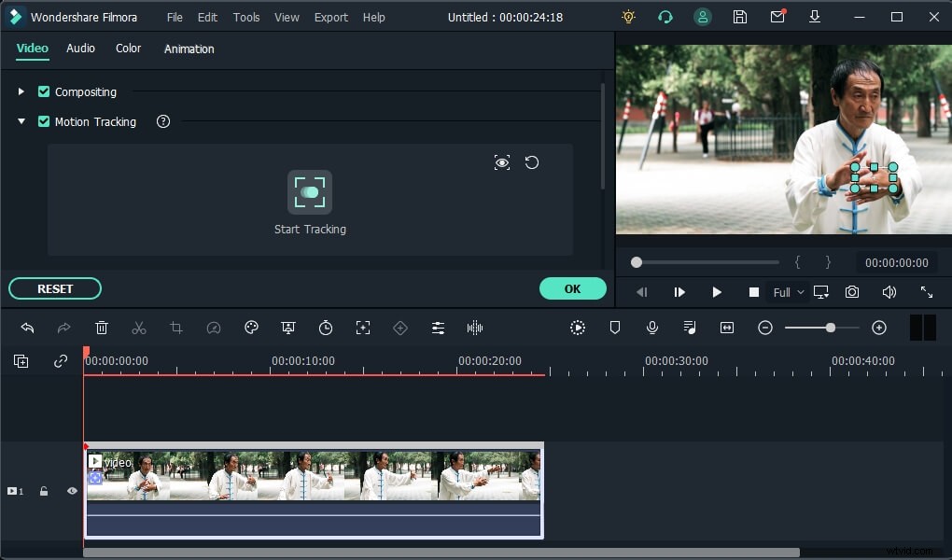952x560 pixels.
Task: Disable the Motion Tracking checkbox
Action: point(44,121)
